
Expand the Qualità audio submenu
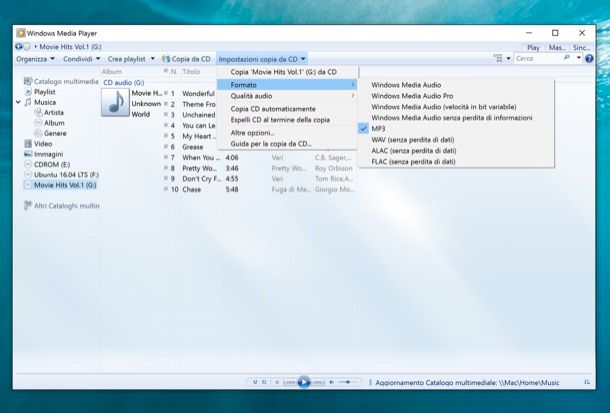tap(287, 96)
